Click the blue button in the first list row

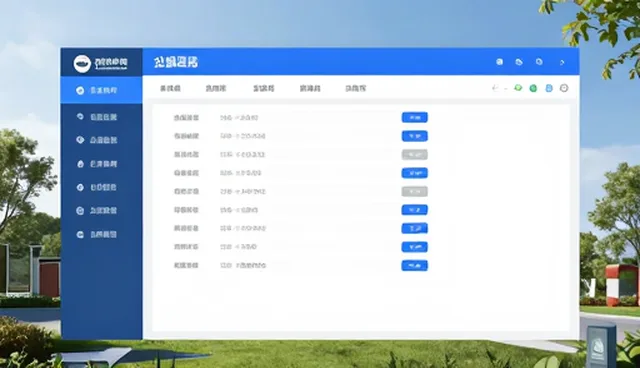pos(415,117)
